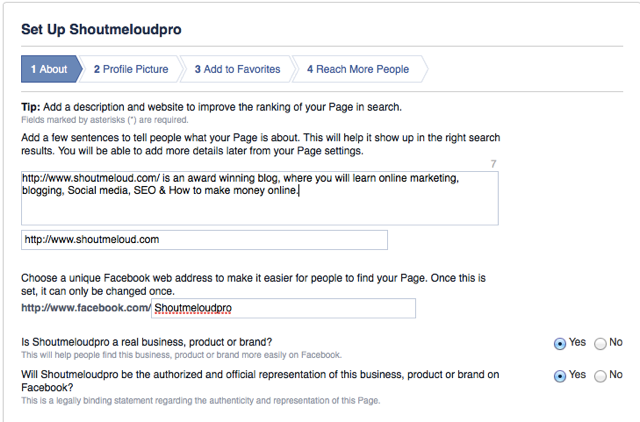Go to the Add to Favorites tab

point(237,69)
